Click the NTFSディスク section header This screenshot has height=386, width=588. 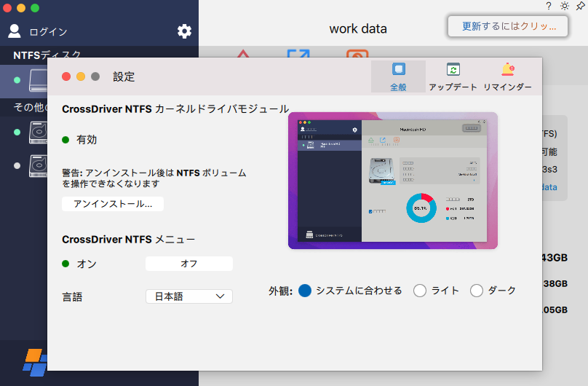tap(47, 55)
